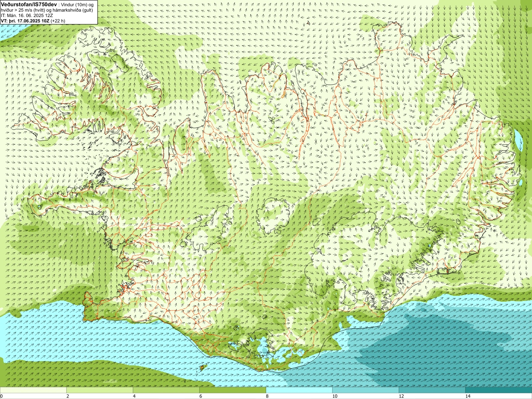Image resolution: width=532 pixels, height=399 pixels.
Task: Click the '12' tick label on the color scale
Action: click(x=401, y=396)
